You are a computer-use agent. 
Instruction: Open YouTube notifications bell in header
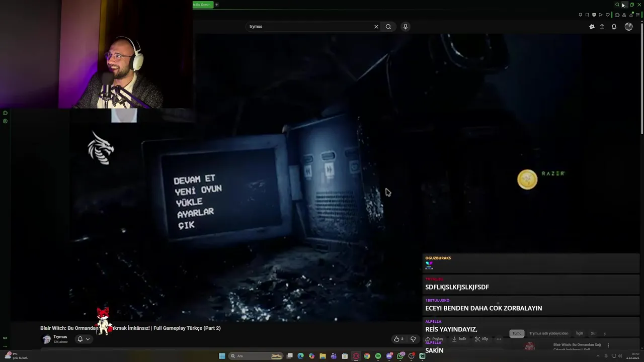614,27
